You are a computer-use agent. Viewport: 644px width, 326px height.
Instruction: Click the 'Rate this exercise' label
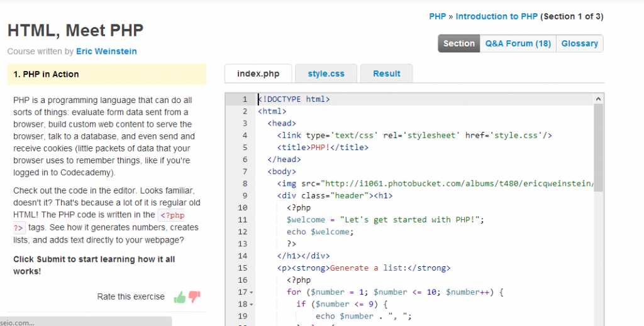[x=131, y=296]
